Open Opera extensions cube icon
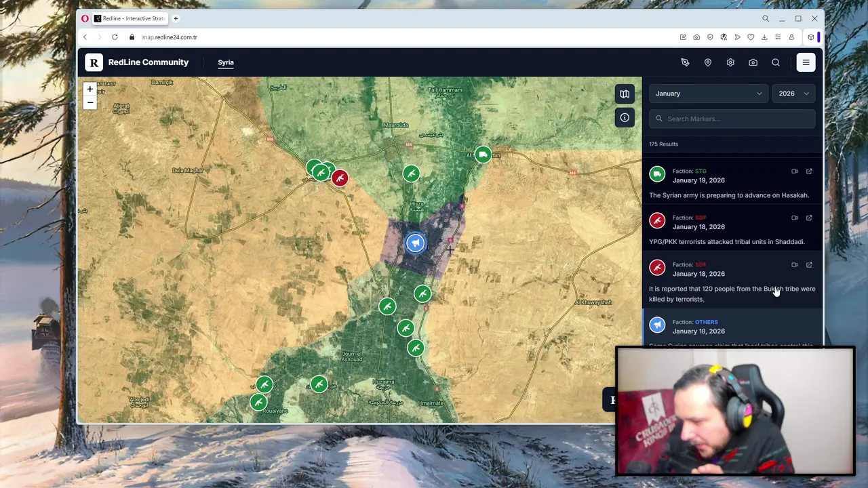This screenshot has height=488, width=868. point(810,37)
